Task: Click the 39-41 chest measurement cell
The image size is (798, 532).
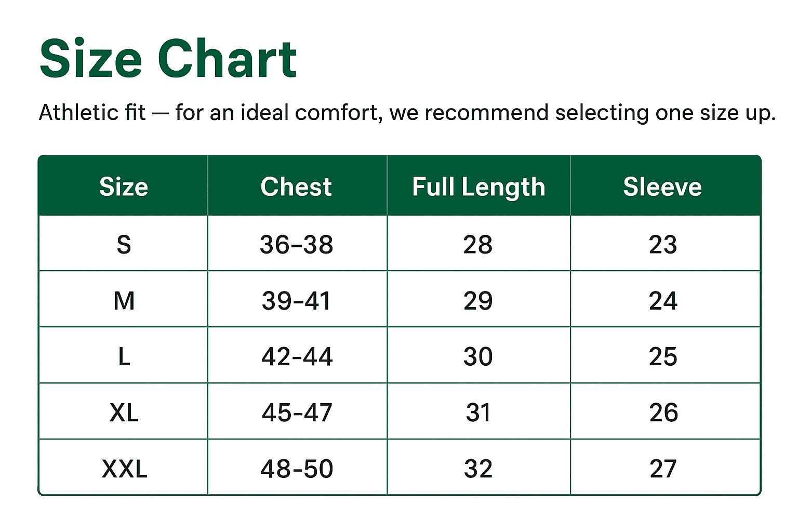Action: [296, 301]
